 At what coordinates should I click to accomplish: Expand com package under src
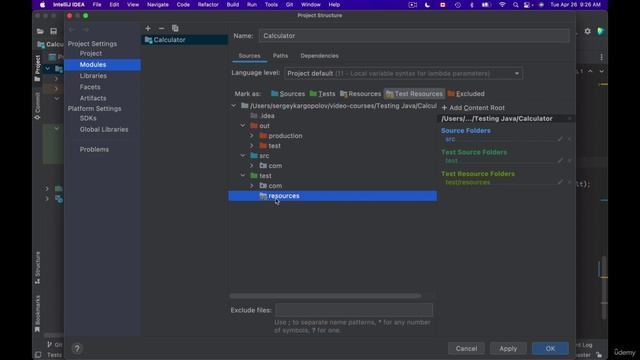[x=251, y=166]
